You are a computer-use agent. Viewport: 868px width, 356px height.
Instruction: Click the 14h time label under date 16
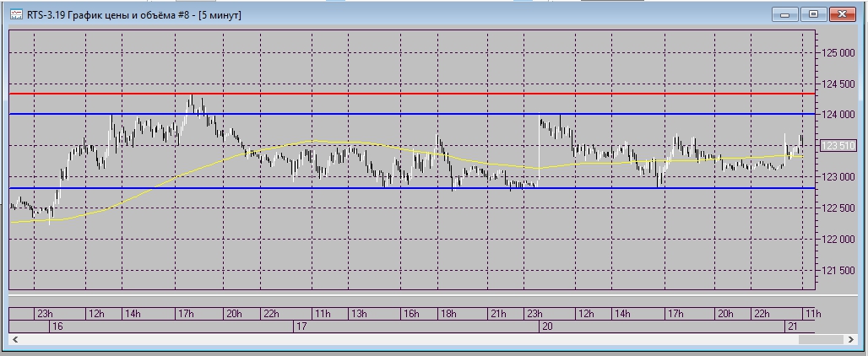tap(133, 314)
